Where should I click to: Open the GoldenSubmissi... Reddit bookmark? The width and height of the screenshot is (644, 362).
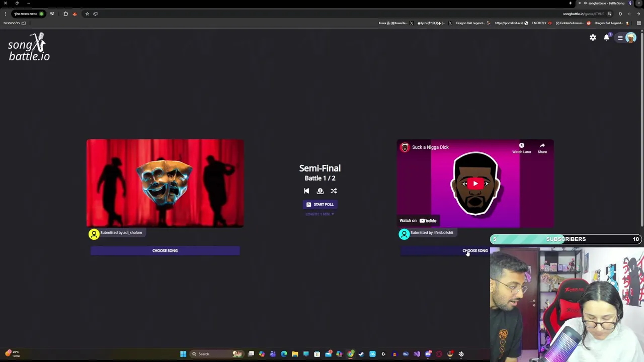(573, 23)
